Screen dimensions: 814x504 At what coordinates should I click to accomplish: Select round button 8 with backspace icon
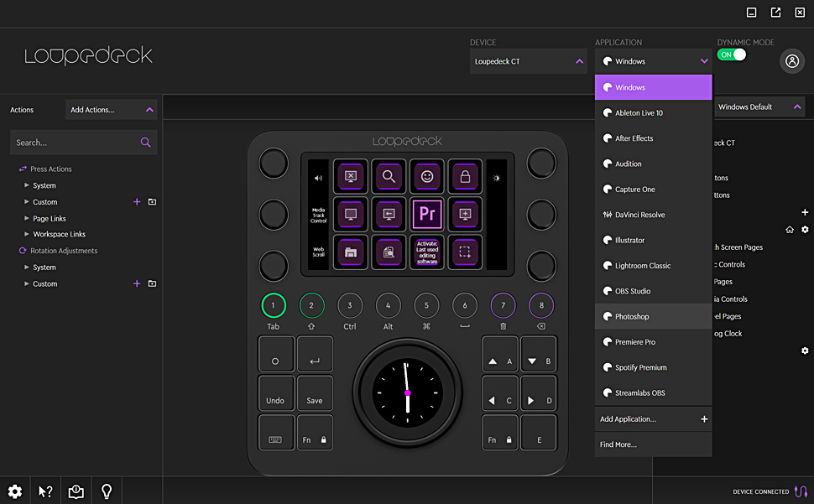(541, 305)
